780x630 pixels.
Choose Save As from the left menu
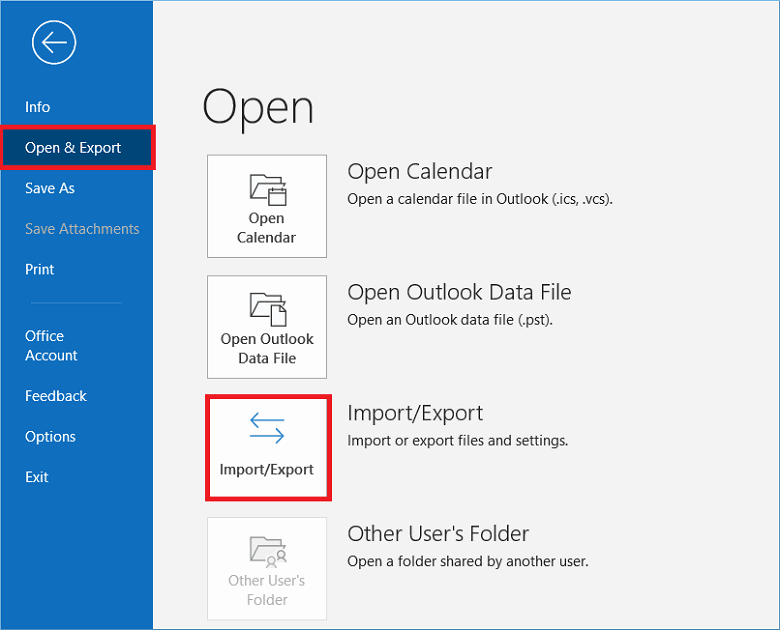coord(50,188)
